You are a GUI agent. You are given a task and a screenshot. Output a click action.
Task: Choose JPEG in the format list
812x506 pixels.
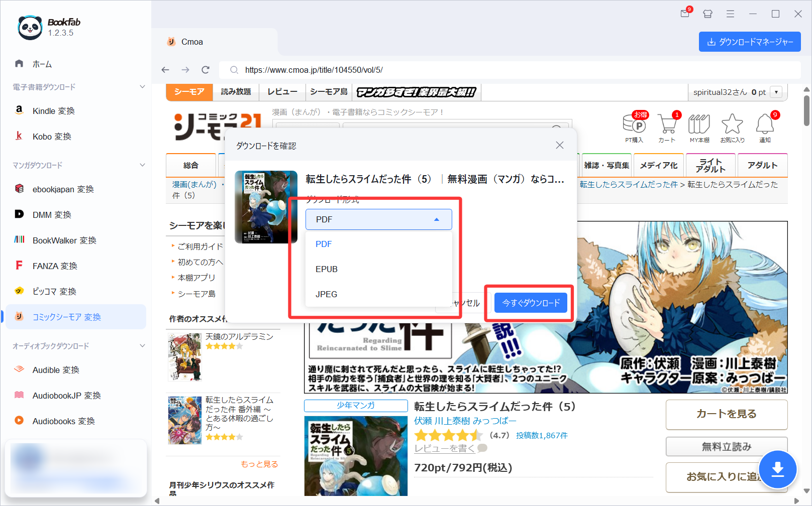(x=379, y=294)
